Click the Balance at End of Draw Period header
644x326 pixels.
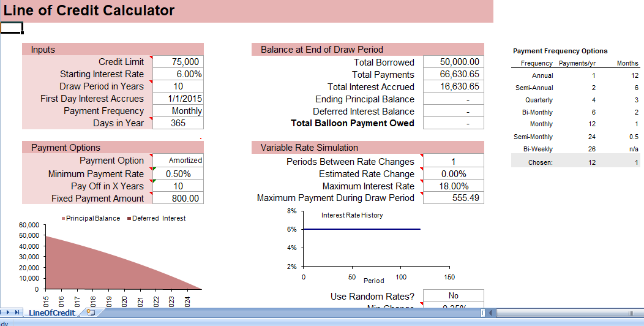(368, 50)
